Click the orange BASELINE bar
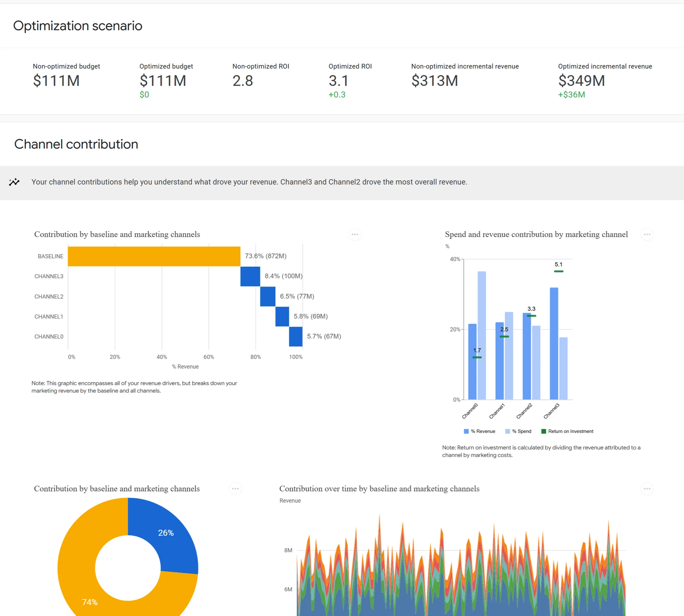The image size is (684, 616). click(x=154, y=256)
